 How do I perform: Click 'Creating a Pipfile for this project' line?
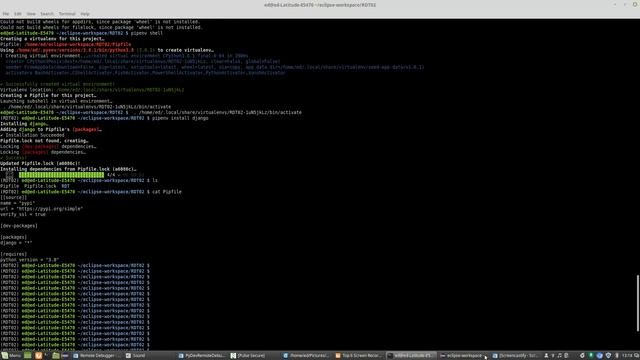point(48,95)
